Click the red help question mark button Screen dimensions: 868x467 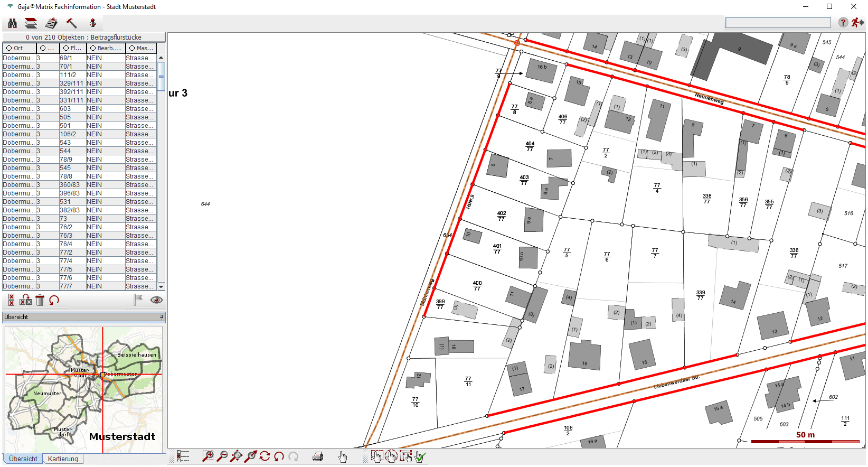(x=843, y=22)
